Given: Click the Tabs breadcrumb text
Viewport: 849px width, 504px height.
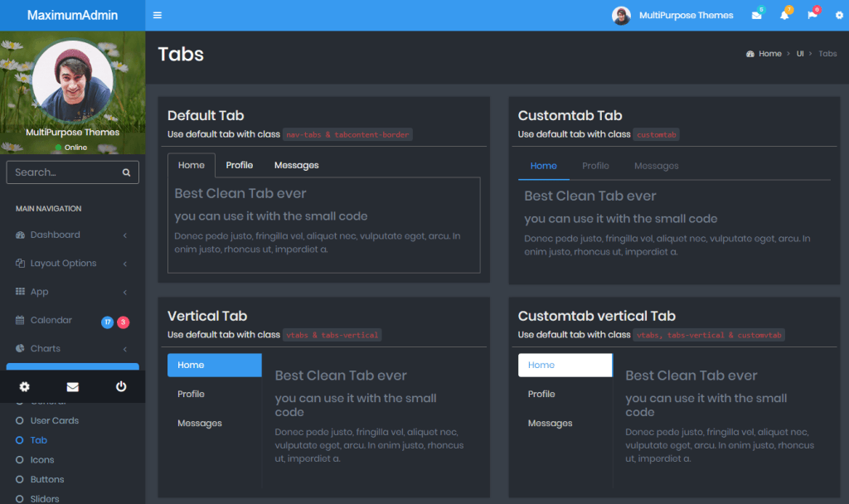Looking at the screenshot, I should click(x=827, y=54).
